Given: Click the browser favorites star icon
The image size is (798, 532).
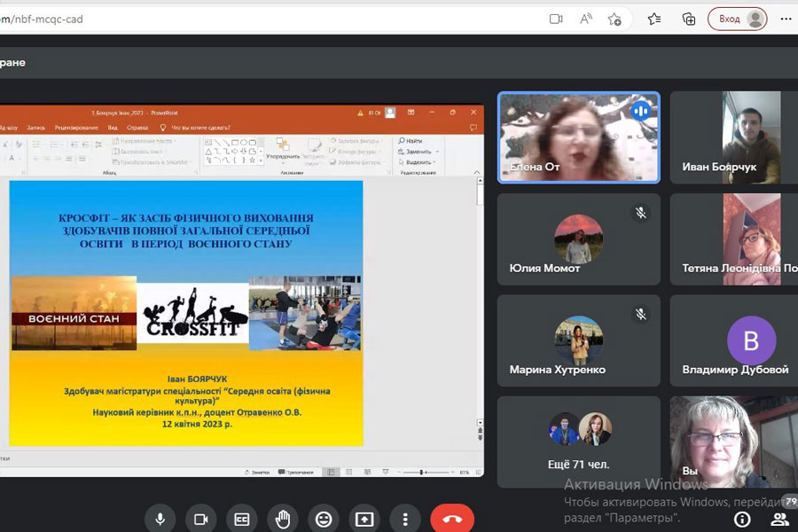Looking at the screenshot, I should 654,19.
